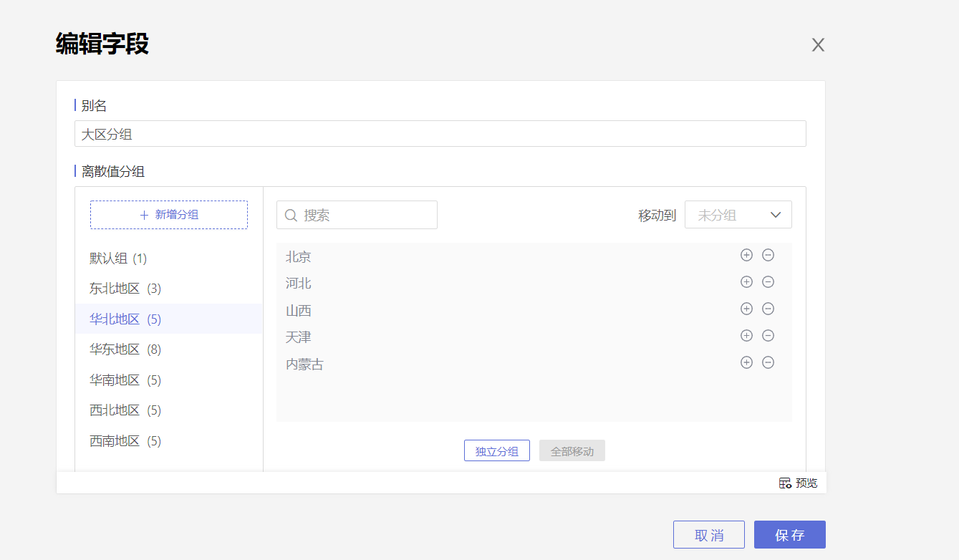Switch to the 华东地区 group

coord(125,349)
